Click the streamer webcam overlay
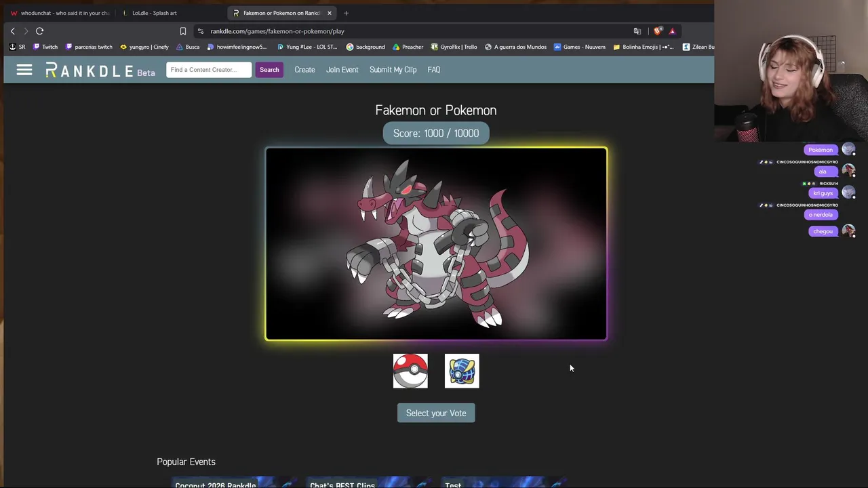Viewport: 868px width, 488px height. pyautogui.click(x=791, y=71)
